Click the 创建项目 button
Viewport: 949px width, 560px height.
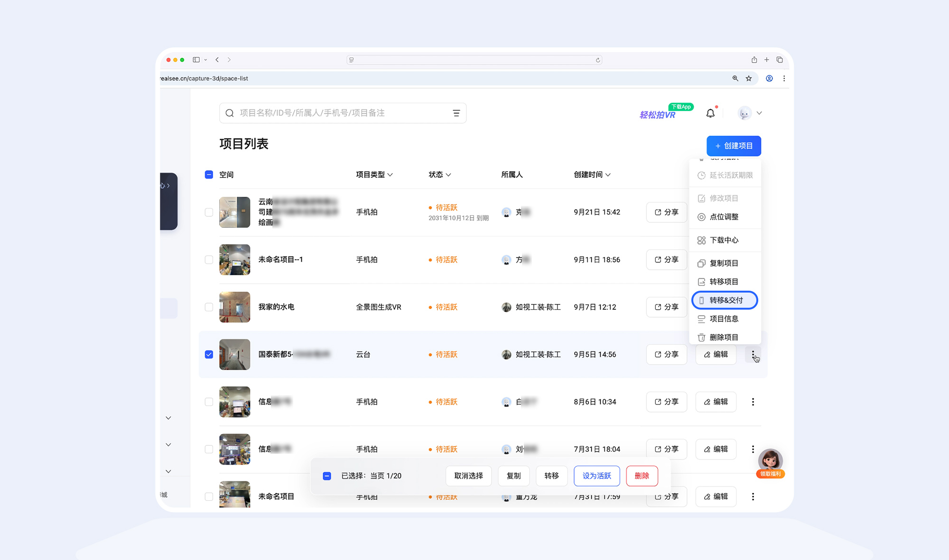(734, 146)
